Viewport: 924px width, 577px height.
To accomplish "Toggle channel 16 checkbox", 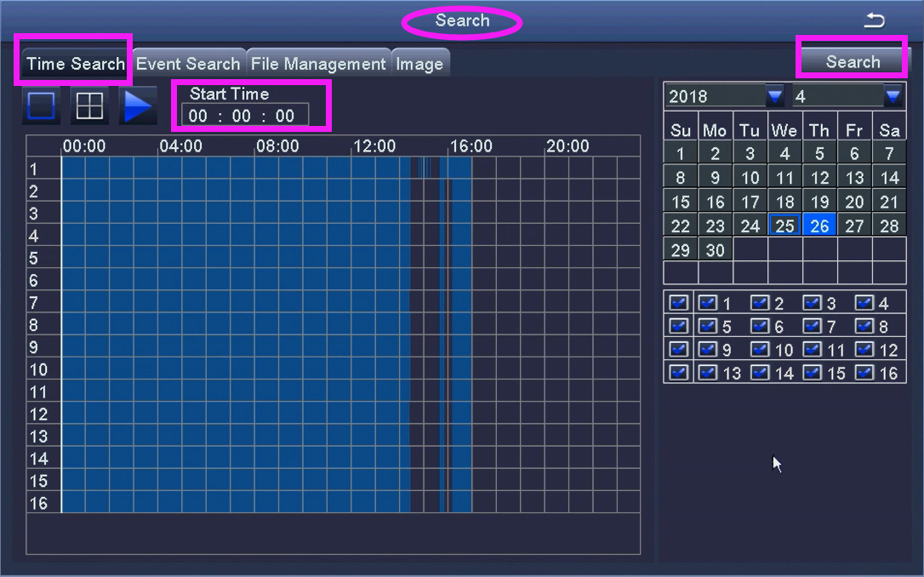I will click(x=864, y=373).
